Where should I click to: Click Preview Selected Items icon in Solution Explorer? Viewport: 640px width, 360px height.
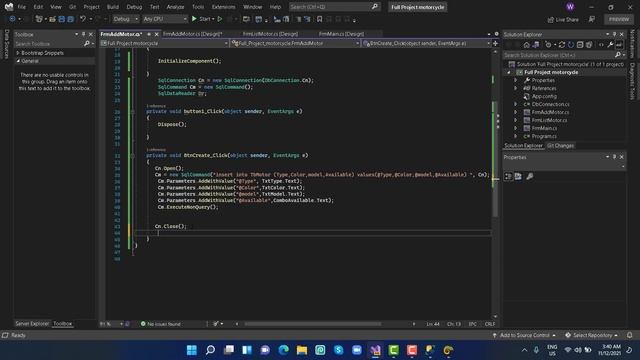(x=619, y=45)
